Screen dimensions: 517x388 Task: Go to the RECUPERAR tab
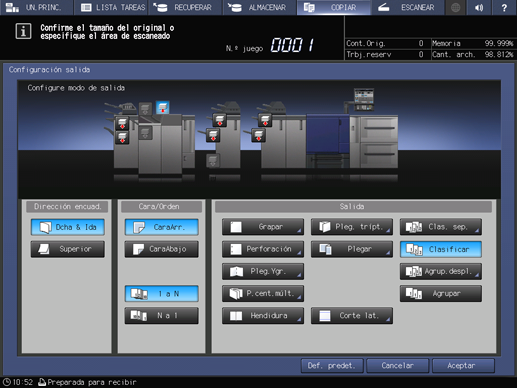pyautogui.click(x=185, y=7)
